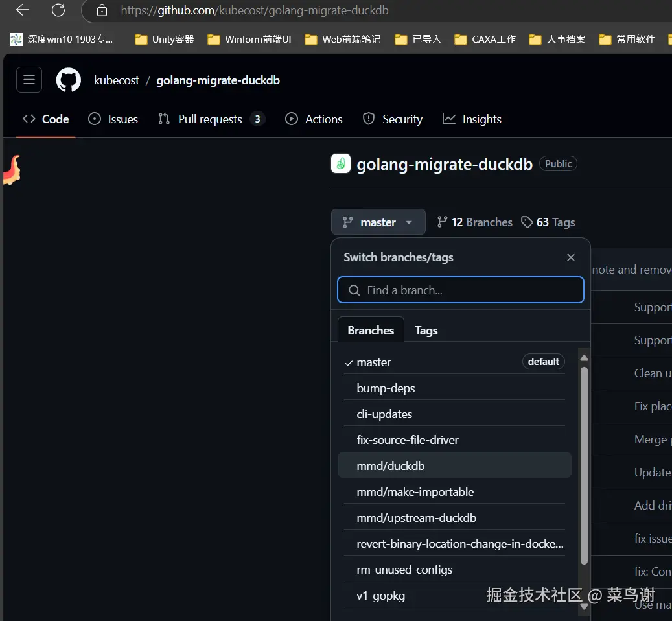
Task: Click the GitHub Octocat logo
Action: [x=69, y=80]
